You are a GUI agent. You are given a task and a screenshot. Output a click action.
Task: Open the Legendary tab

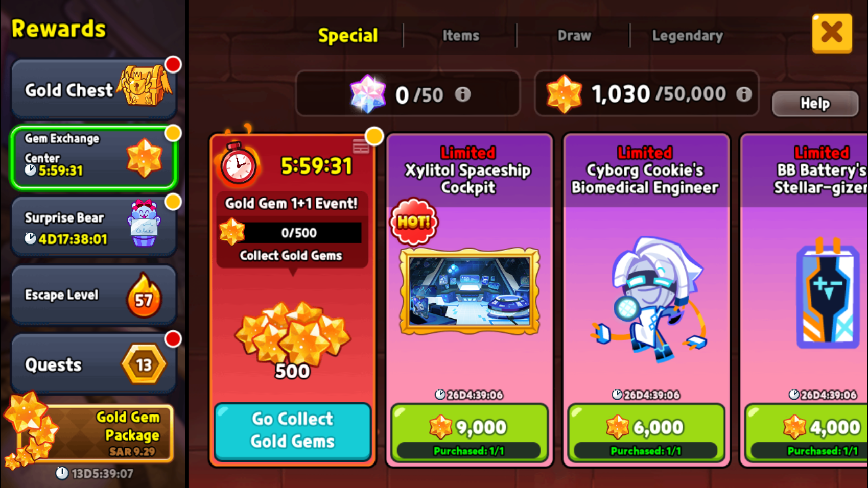(688, 35)
